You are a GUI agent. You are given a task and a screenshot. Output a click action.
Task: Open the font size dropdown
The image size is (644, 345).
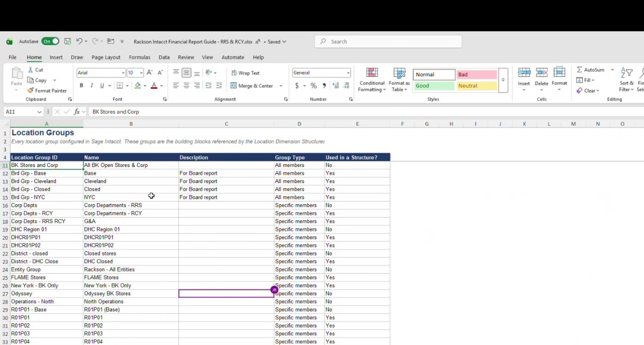(x=141, y=73)
